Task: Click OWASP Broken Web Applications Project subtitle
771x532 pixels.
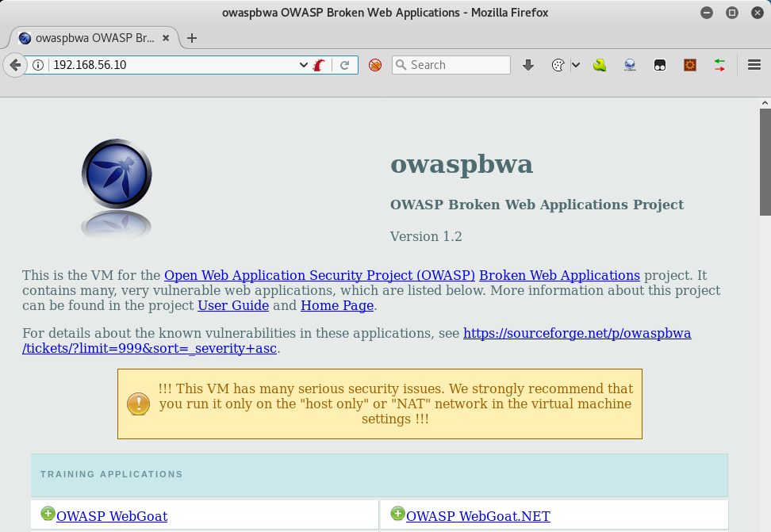Action: (x=537, y=205)
